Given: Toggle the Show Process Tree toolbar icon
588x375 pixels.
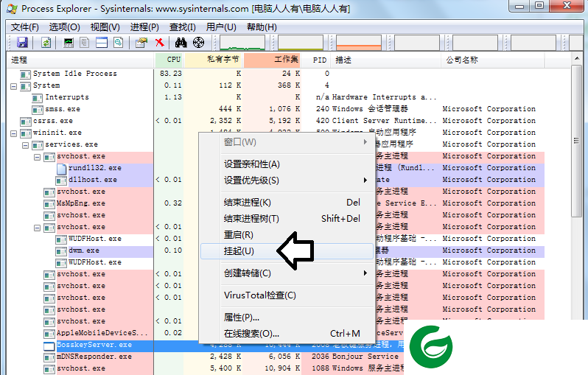Looking at the screenshot, I should (85, 43).
